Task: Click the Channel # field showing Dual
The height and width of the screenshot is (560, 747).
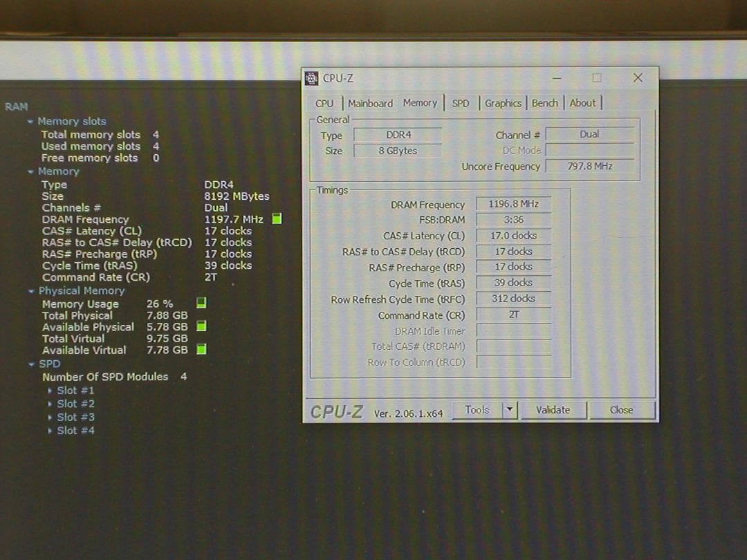Action: pos(590,134)
